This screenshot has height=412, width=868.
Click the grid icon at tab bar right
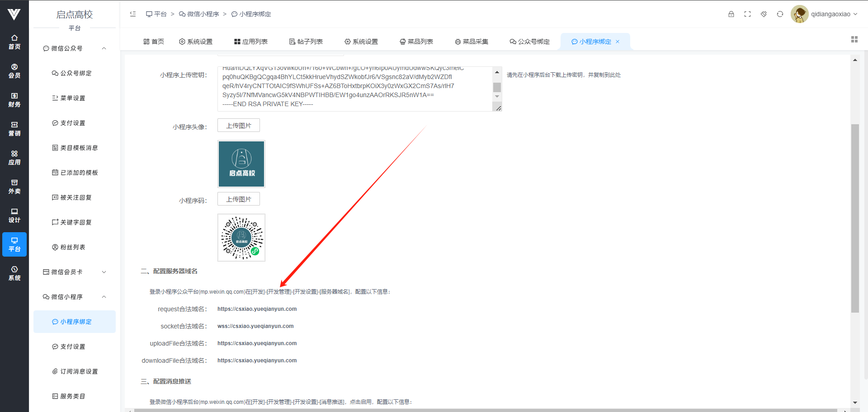854,40
